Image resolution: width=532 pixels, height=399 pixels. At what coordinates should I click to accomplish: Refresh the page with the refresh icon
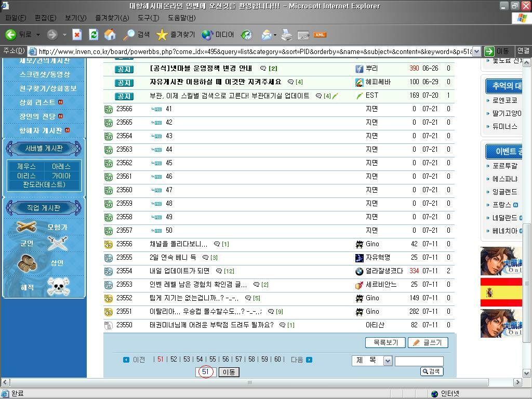(x=94, y=35)
